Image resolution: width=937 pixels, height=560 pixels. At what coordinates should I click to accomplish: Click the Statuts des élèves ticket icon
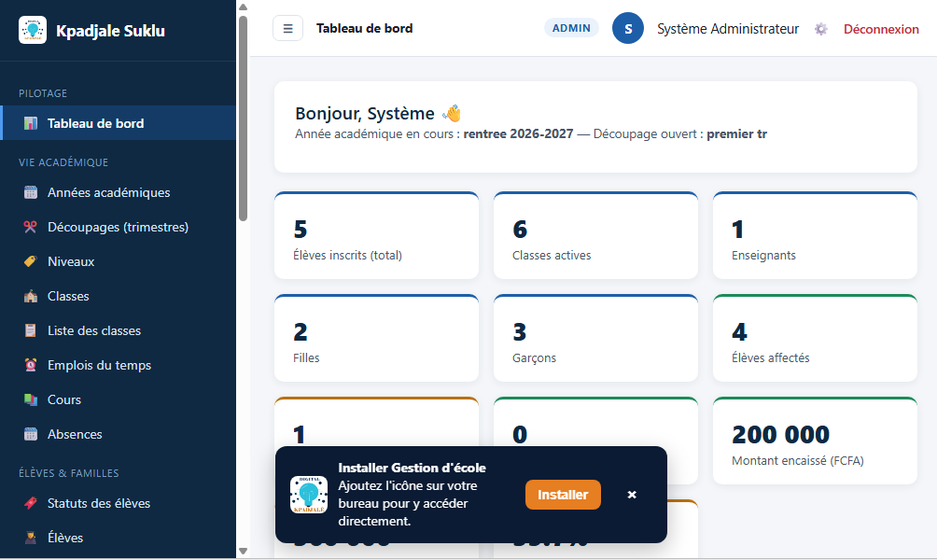tap(31, 503)
